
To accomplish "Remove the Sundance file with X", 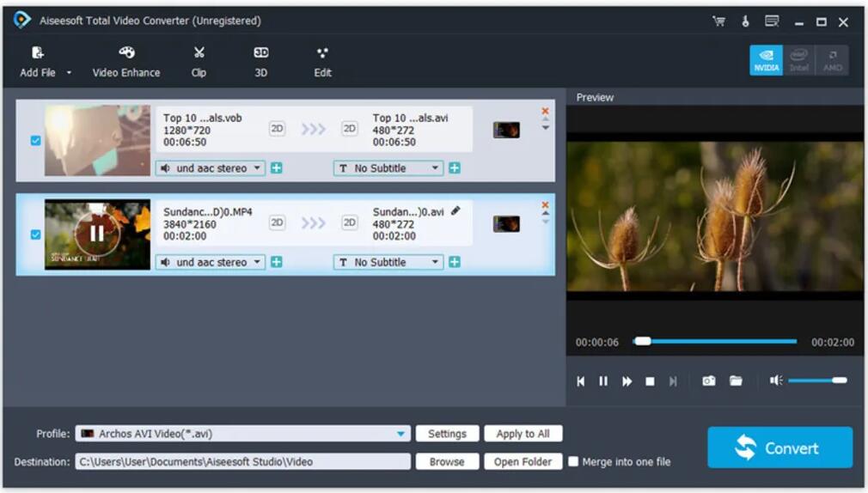I will [x=545, y=205].
